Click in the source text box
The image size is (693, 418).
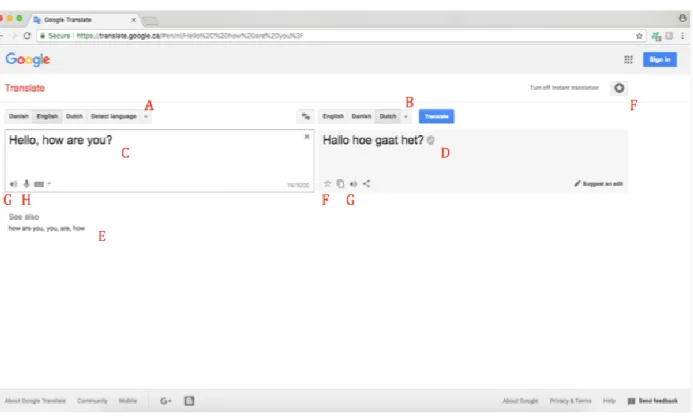coord(159,160)
